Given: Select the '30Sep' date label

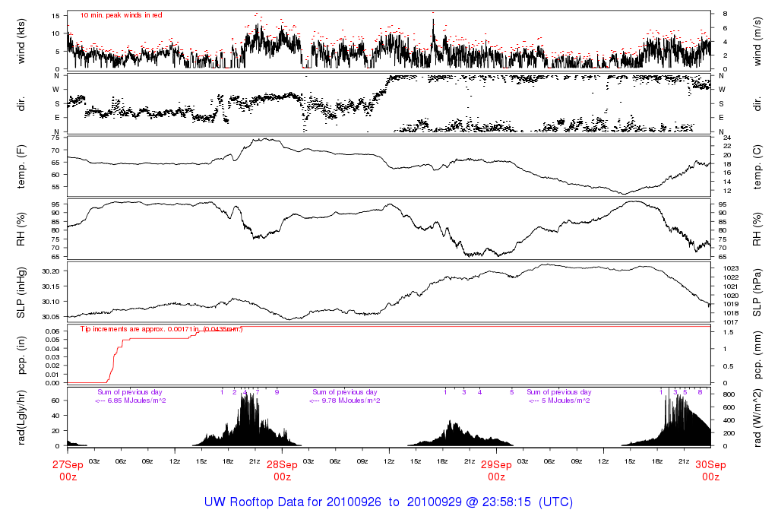Looking at the screenshot, I should 710,465.
